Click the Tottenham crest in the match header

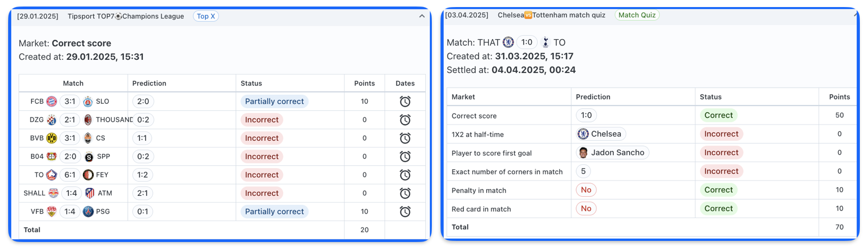pyautogui.click(x=546, y=42)
